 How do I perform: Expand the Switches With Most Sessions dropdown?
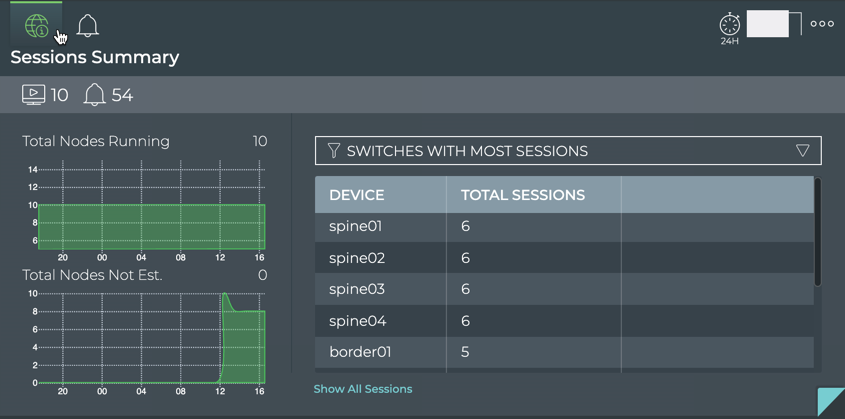pyautogui.click(x=567, y=151)
